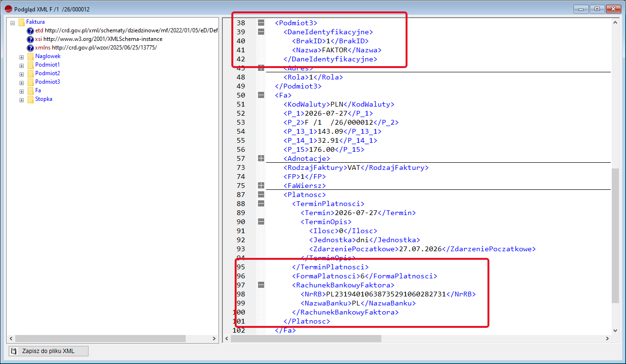The image size is (626, 364).
Task: Expand the folded Adnotacje element at line 57
Action: tap(261, 158)
